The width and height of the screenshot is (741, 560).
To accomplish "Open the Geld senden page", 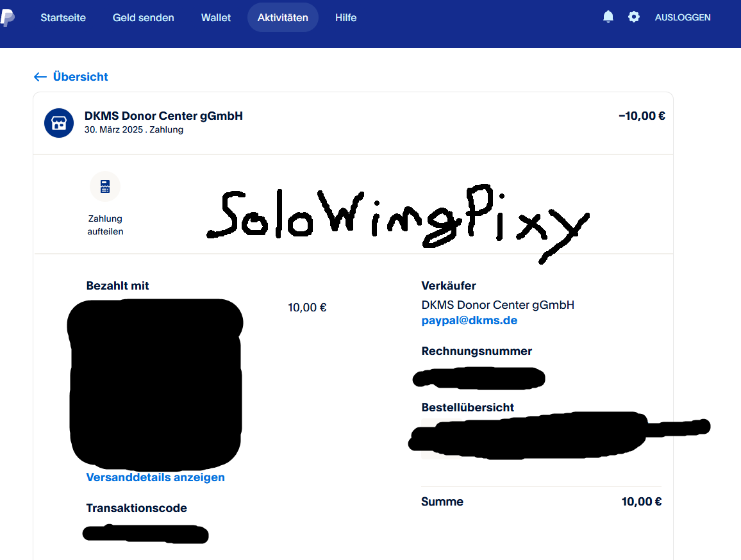I will (x=143, y=18).
